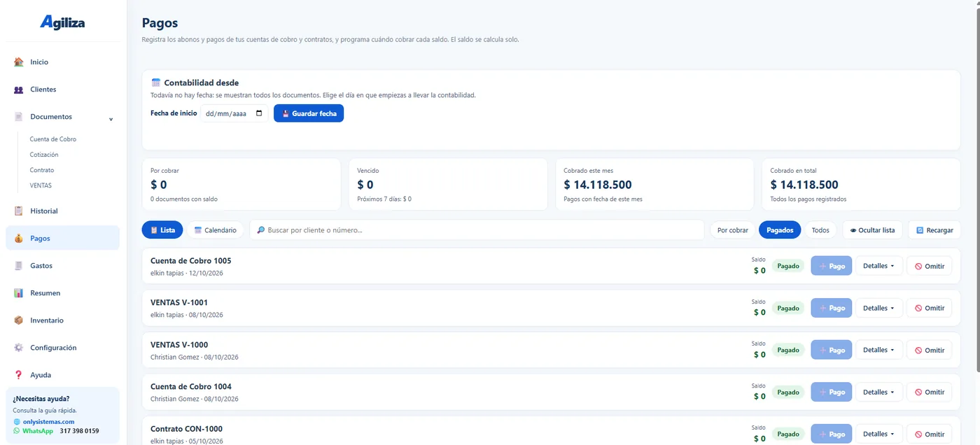Image resolution: width=980 pixels, height=445 pixels.
Task: Click the people icon beside Clientes
Action: click(19, 90)
